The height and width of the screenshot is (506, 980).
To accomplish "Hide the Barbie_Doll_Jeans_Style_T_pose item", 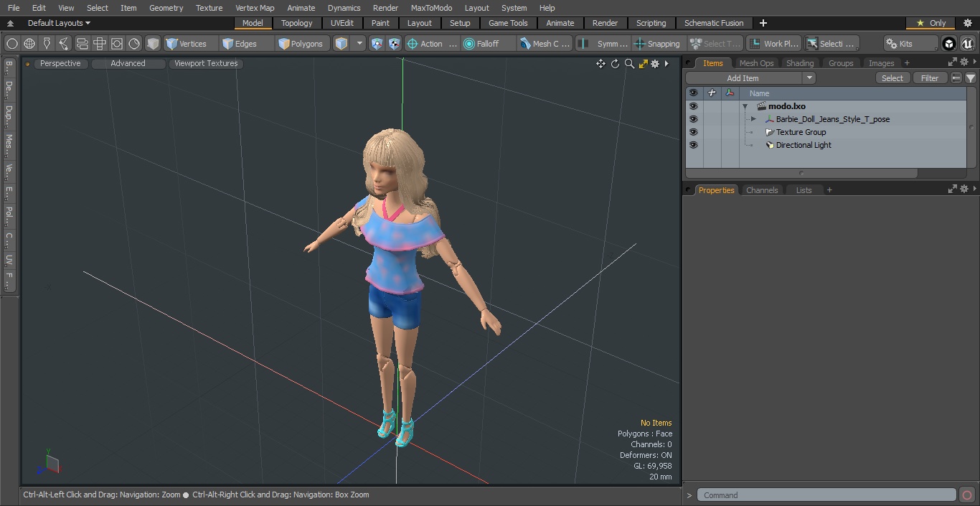I will 693,119.
